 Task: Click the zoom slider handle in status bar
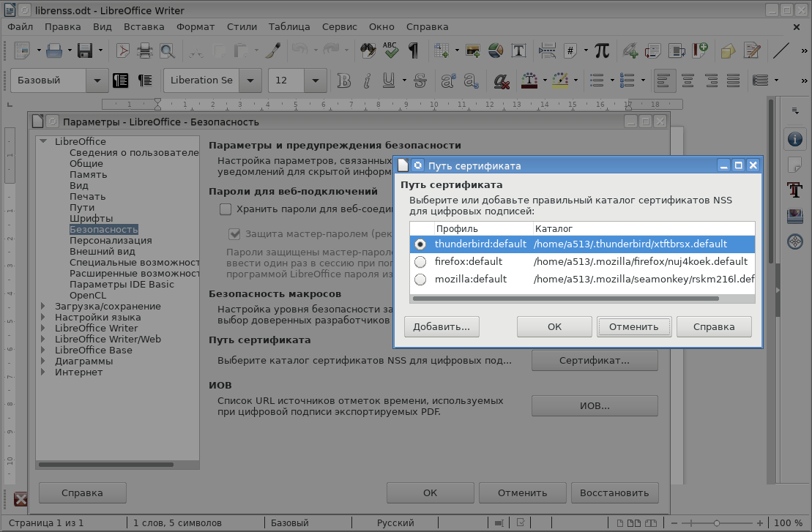716,523
